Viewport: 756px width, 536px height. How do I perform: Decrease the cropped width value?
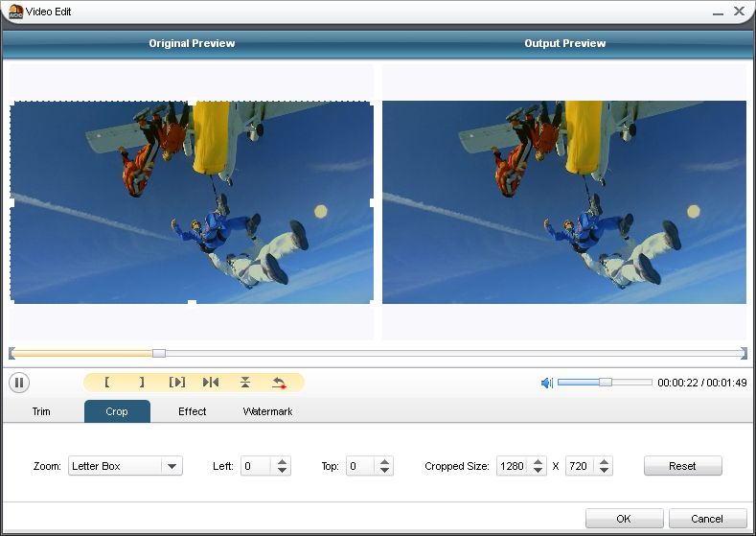point(538,471)
